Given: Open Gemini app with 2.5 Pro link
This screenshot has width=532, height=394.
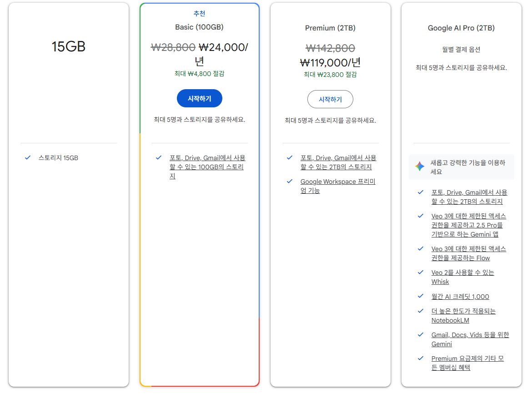Looking at the screenshot, I should (468, 225).
